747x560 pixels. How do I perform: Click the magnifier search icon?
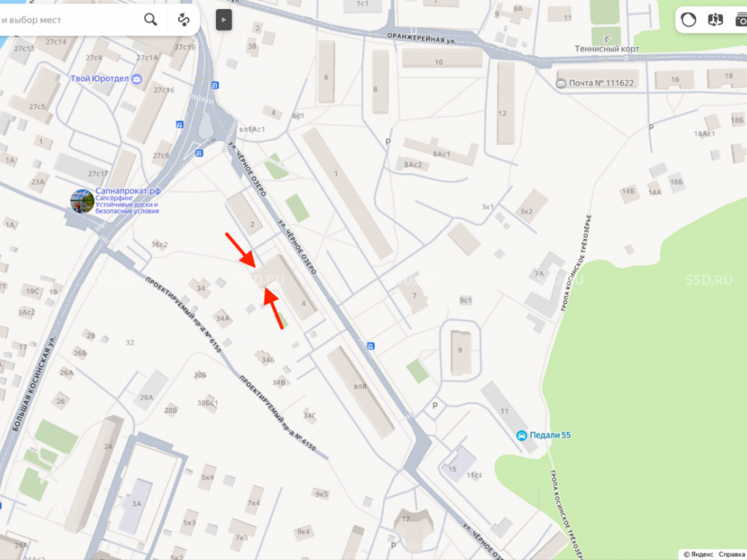[x=151, y=19]
